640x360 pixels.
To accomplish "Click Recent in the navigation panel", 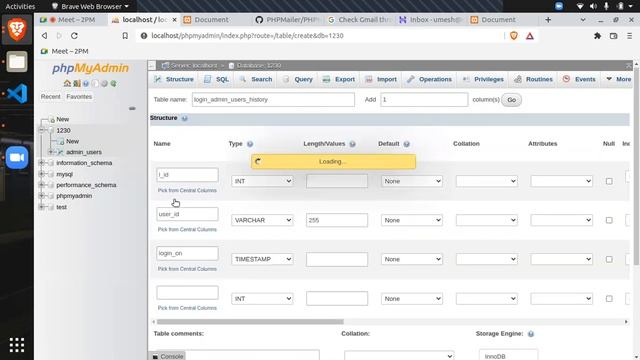I will 51,97.
